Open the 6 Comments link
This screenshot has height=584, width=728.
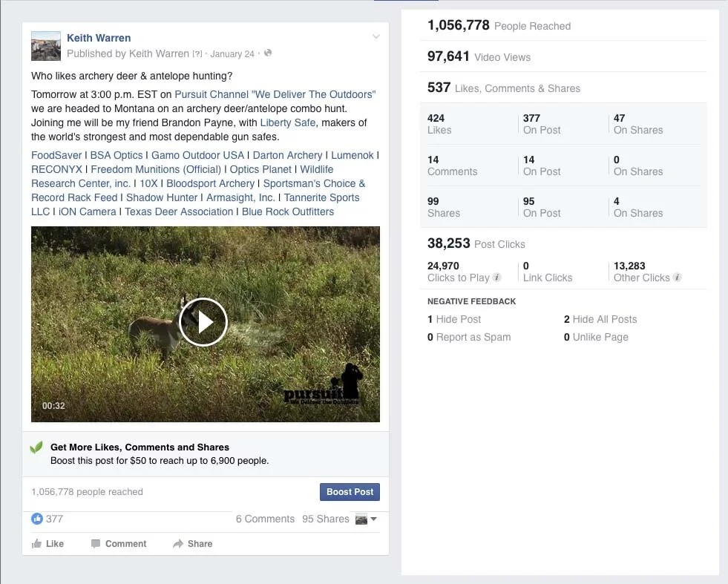pyautogui.click(x=265, y=519)
